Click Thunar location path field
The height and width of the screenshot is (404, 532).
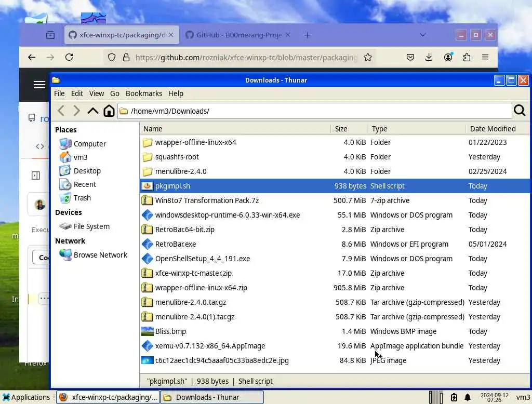[314, 111]
